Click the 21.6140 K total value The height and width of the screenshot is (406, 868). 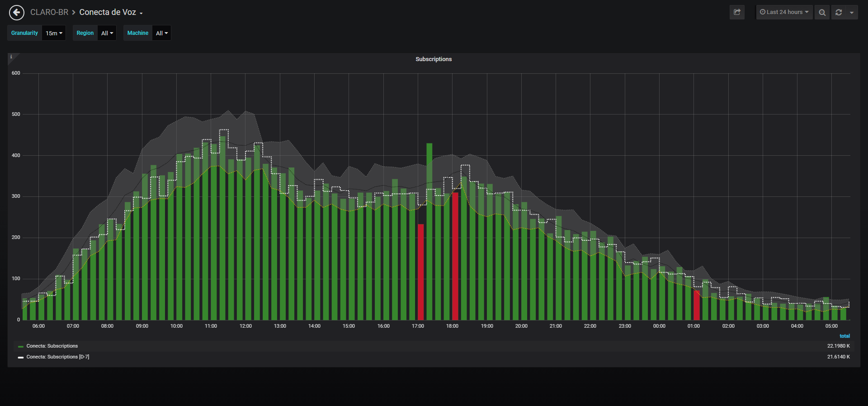pos(839,357)
